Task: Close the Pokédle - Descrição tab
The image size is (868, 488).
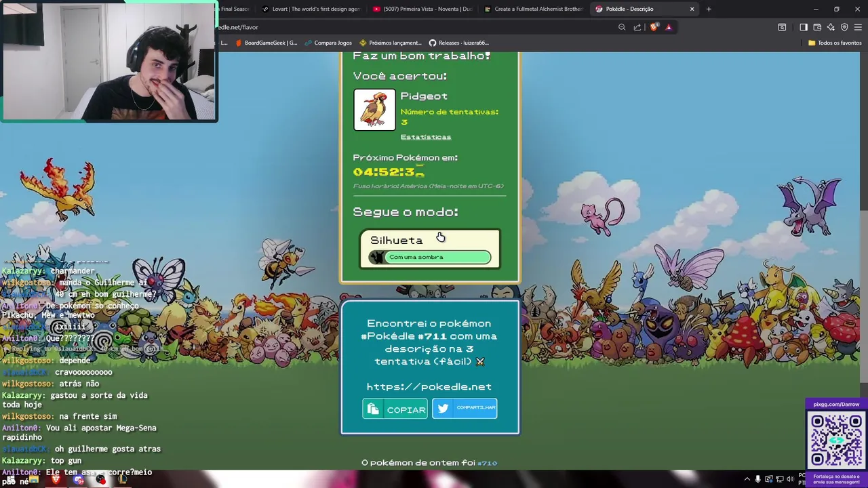Action: pos(692,9)
